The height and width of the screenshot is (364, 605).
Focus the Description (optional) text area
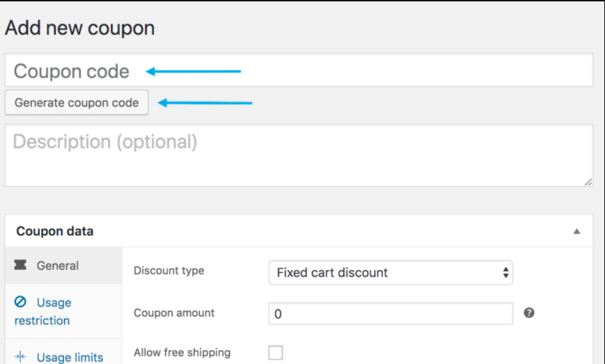coord(299,155)
